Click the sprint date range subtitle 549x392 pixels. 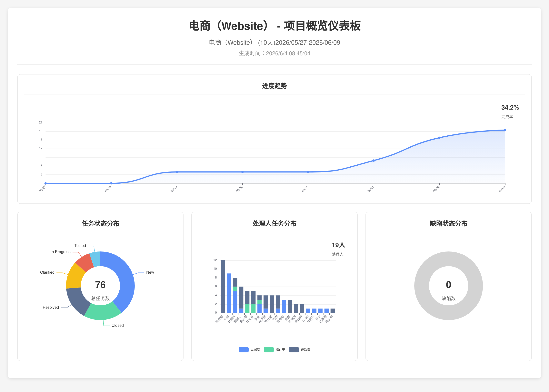tap(274, 43)
